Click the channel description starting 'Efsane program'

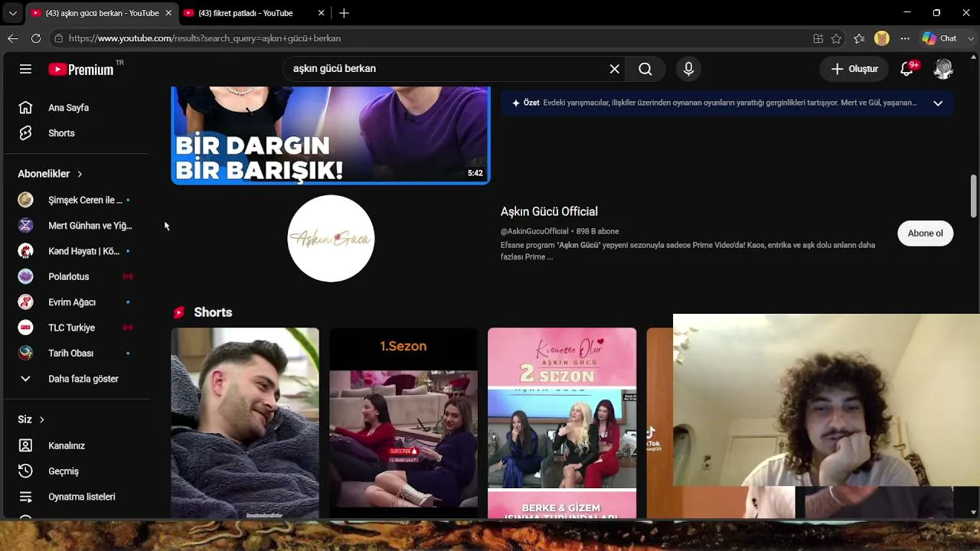pos(688,251)
